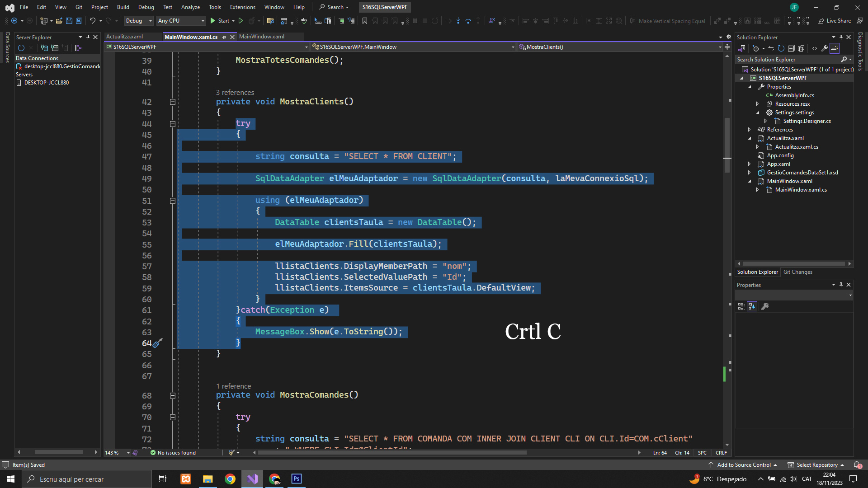
Task: Open the Debug configuration dropdown
Action: click(138, 21)
